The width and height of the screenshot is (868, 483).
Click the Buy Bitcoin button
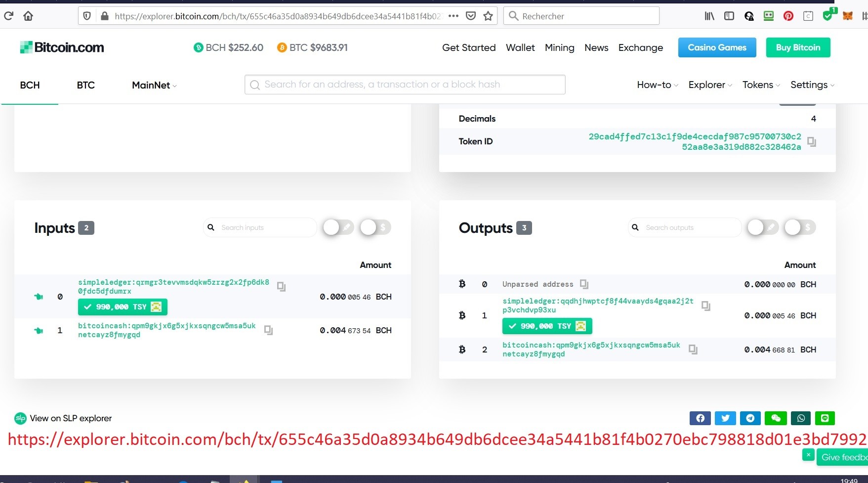[798, 47]
